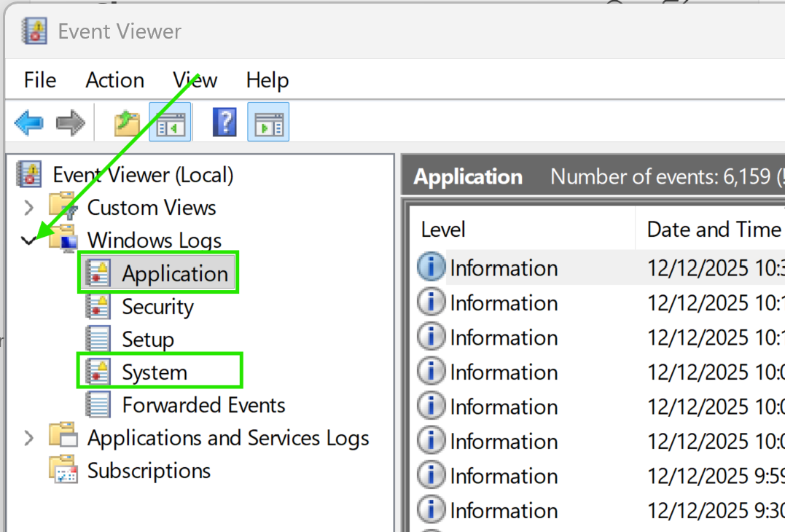
Task: Select the Security log
Action: pyautogui.click(x=157, y=307)
